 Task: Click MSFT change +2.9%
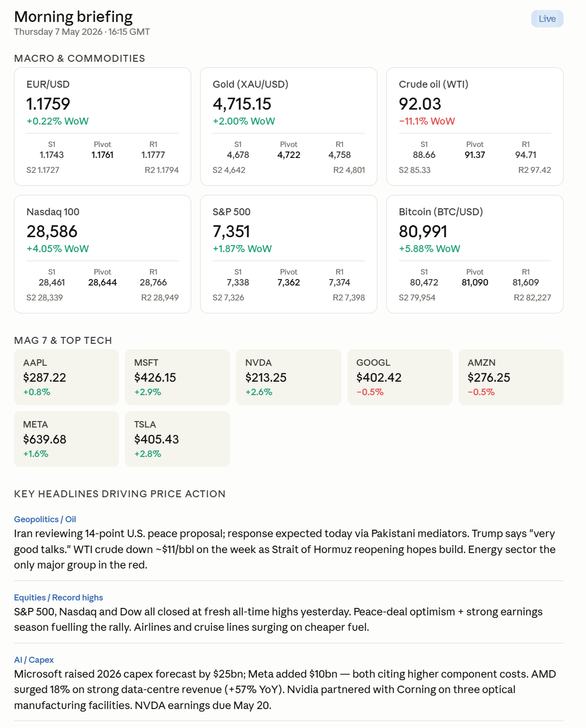coord(147,392)
